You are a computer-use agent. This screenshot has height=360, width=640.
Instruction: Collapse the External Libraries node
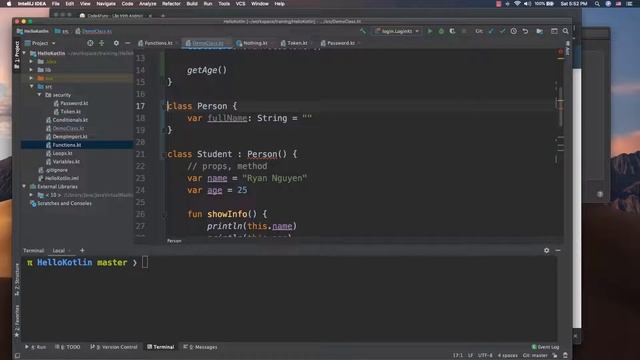coord(24,187)
